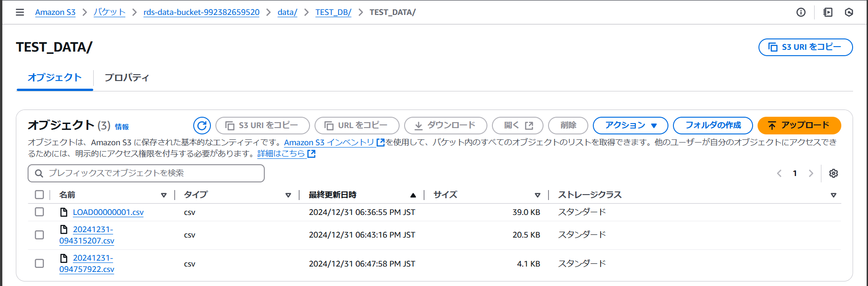The height and width of the screenshot is (286, 868).
Task: Sort by 最終更新日時 column arrow
Action: 413,195
